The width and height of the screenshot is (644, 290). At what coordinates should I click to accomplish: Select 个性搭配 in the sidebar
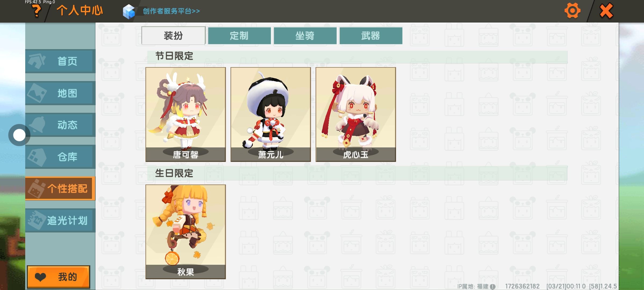[x=60, y=189]
